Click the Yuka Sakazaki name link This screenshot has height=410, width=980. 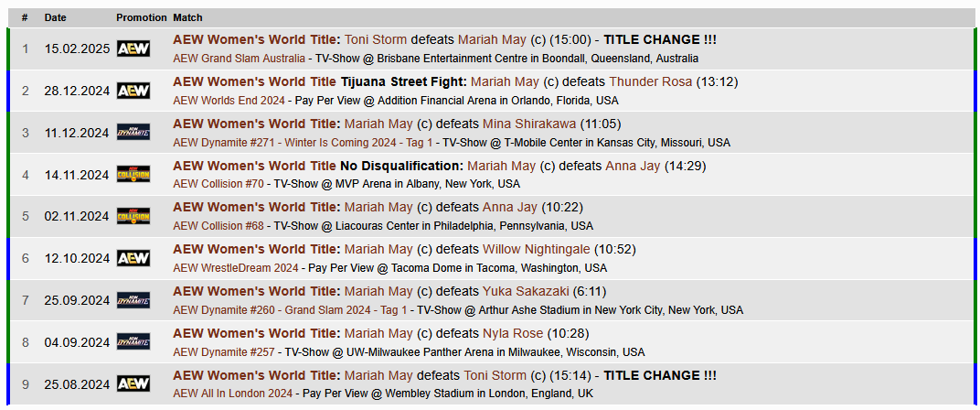[x=526, y=291]
